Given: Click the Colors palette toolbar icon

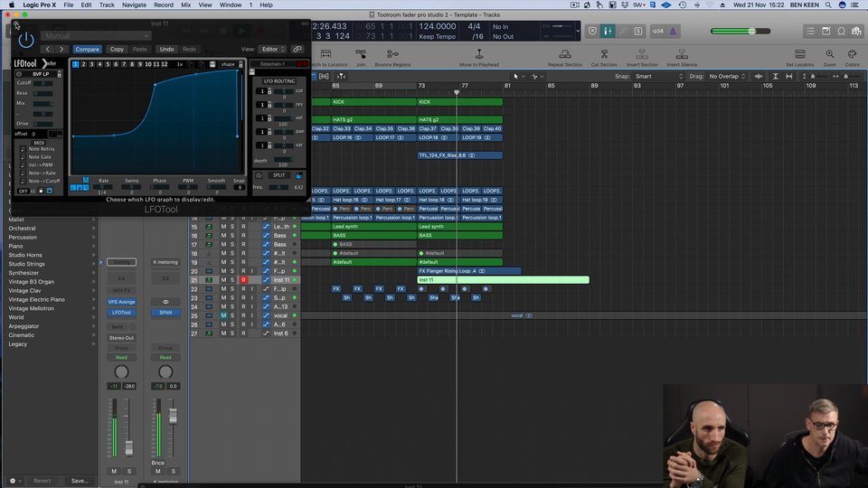Looking at the screenshot, I should 853,54.
